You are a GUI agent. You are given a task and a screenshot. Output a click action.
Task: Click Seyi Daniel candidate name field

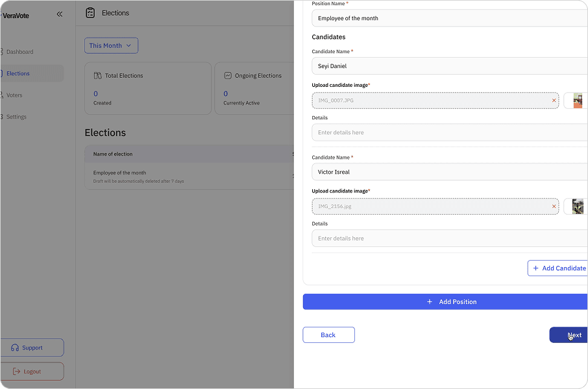tap(448, 66)
